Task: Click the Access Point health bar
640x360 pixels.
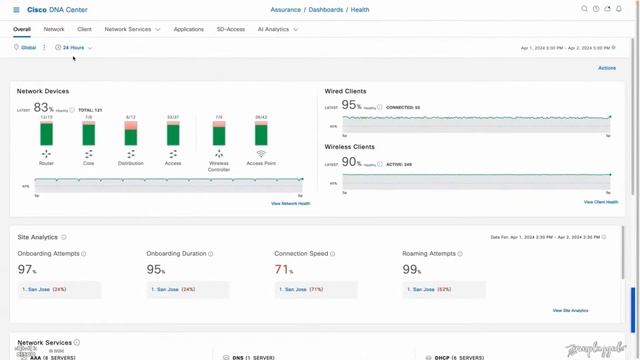Action: coord(261,133)
